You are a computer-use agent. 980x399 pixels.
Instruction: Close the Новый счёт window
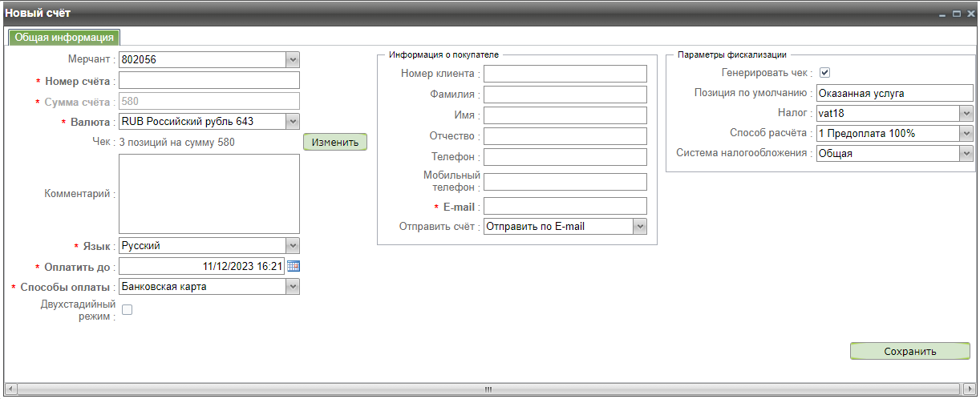970,14
